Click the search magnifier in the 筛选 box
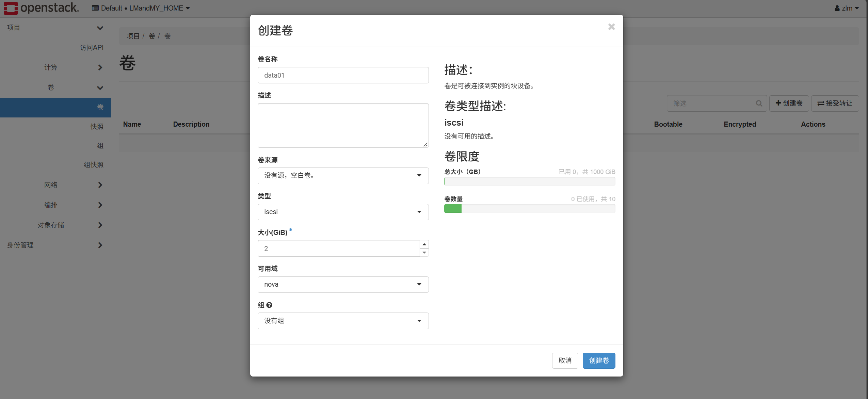Viewport: 868px width, 399px height. pyautogui.click(x=759, y=103)
